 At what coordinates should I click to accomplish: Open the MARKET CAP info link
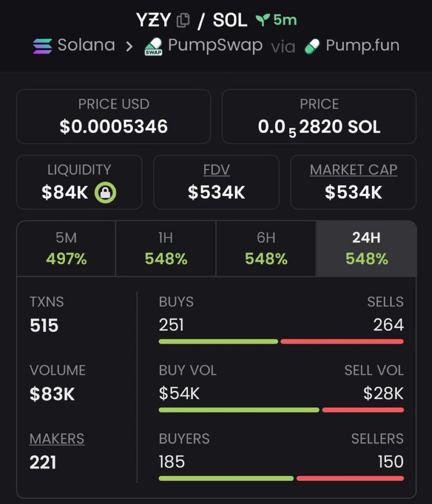[353, 170]
